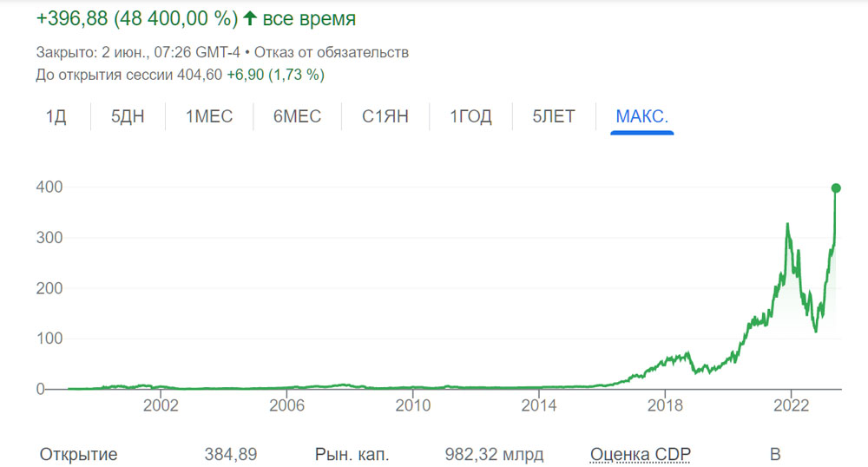Click the green up arrow icon
868x467 pixels.
click(249, 19)
